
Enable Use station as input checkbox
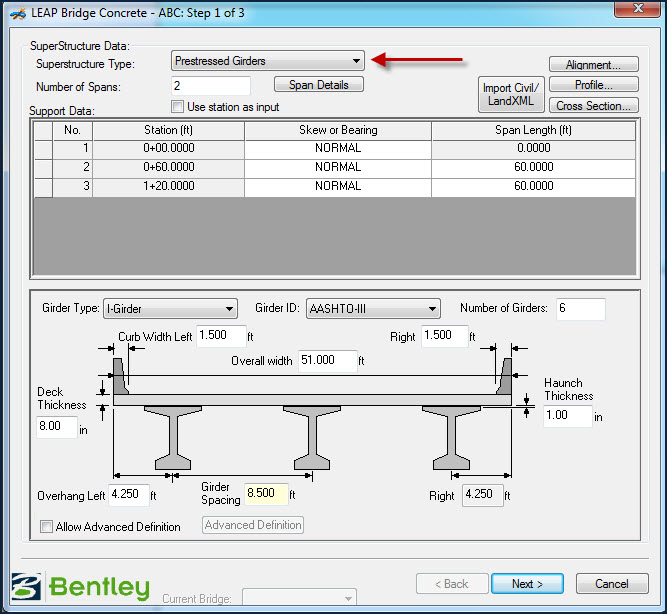[178, 107]
